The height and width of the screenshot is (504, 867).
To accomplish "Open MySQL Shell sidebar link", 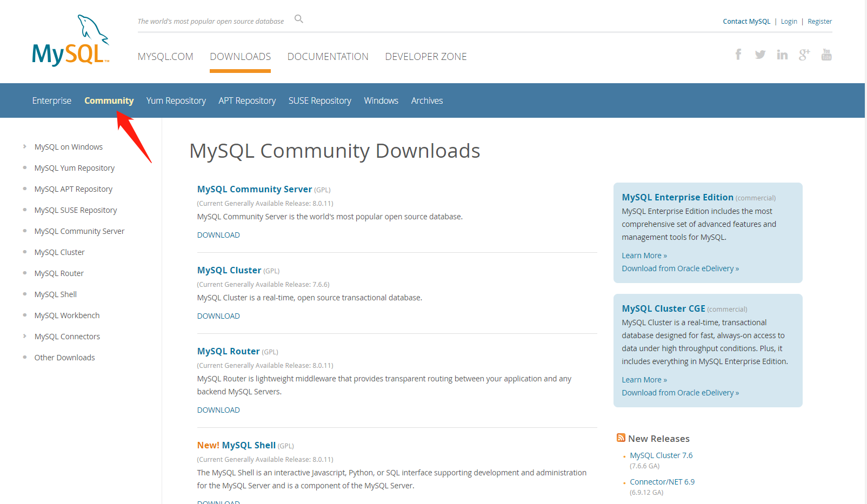I will [x=56, y=294].
